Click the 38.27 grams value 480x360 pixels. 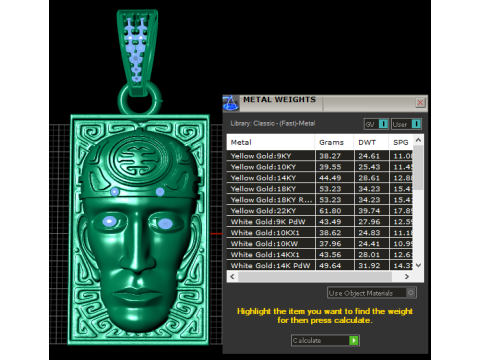pyautogui.click(x=330, y=156)
